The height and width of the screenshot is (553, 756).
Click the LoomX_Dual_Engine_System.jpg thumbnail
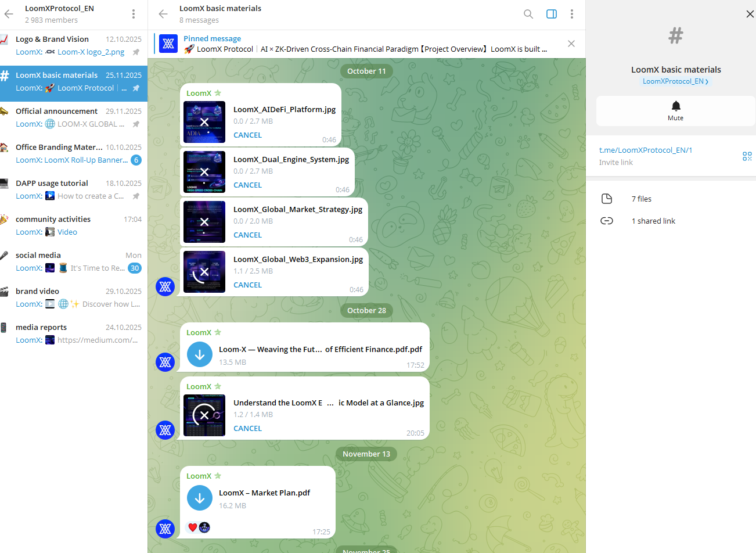[x=204, y=172]
